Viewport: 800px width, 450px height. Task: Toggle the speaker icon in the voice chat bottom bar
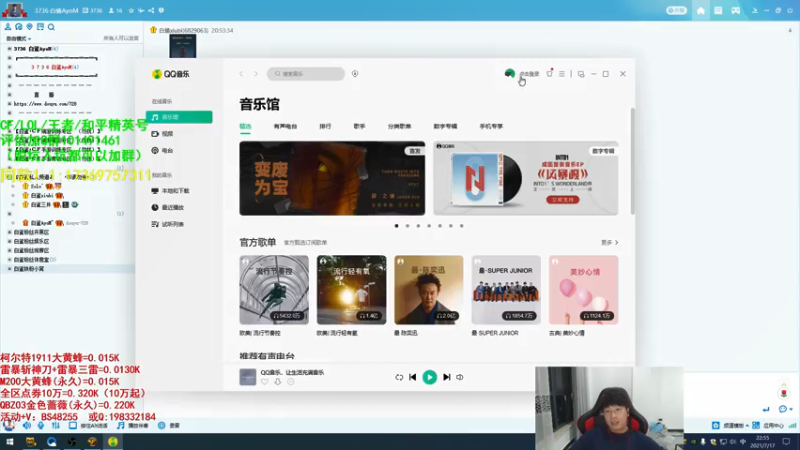pos(27,425)
